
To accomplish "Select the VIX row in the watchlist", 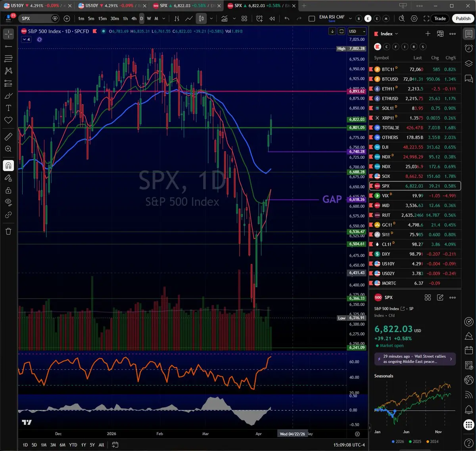I will [415, 196].
